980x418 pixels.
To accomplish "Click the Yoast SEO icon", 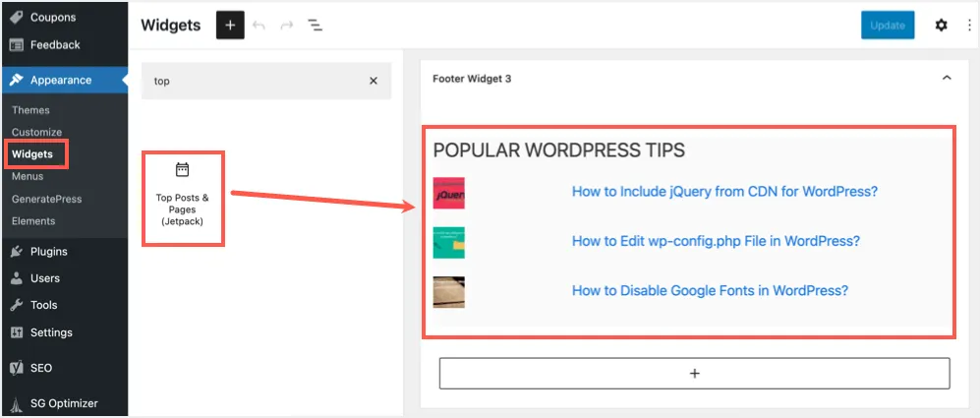I will (x=17, y=368).
